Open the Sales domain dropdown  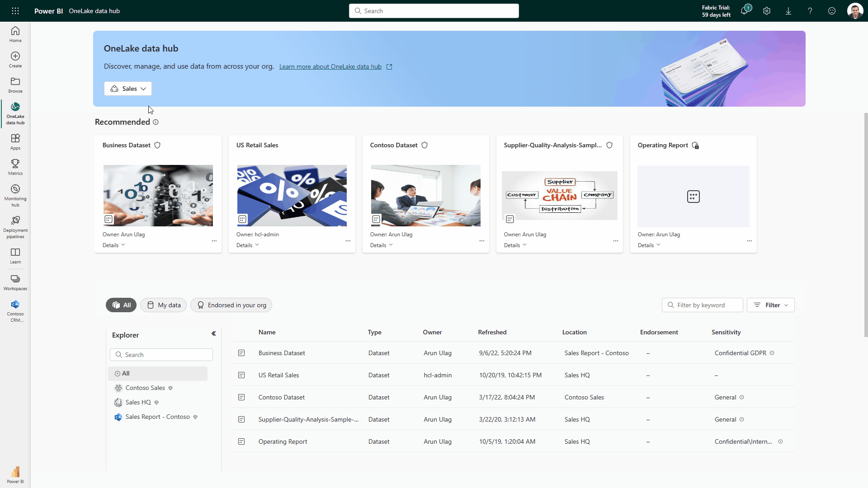click(128, 89)
